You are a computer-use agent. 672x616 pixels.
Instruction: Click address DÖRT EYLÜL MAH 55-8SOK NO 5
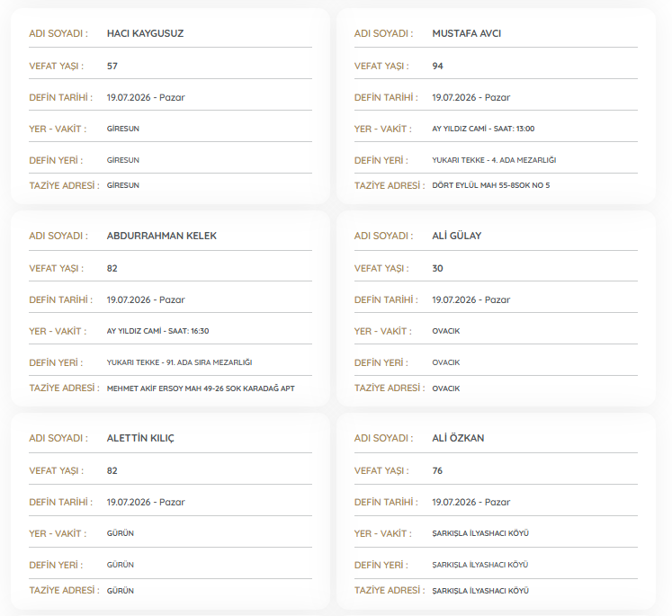coord(490,185)
